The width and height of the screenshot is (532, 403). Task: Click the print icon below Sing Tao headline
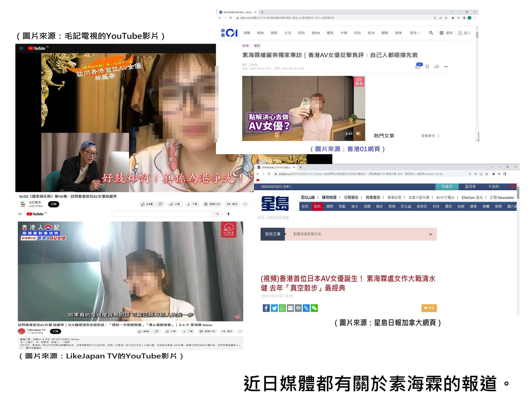coord(298,308)
